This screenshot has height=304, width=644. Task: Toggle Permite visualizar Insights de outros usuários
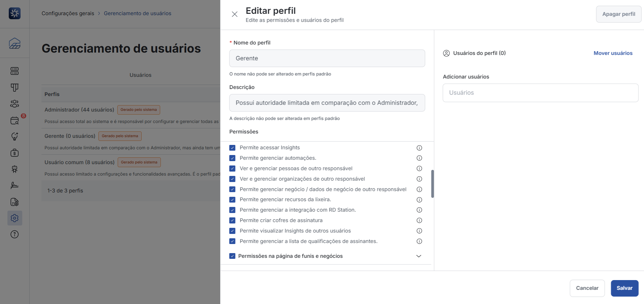pos(232,231)
